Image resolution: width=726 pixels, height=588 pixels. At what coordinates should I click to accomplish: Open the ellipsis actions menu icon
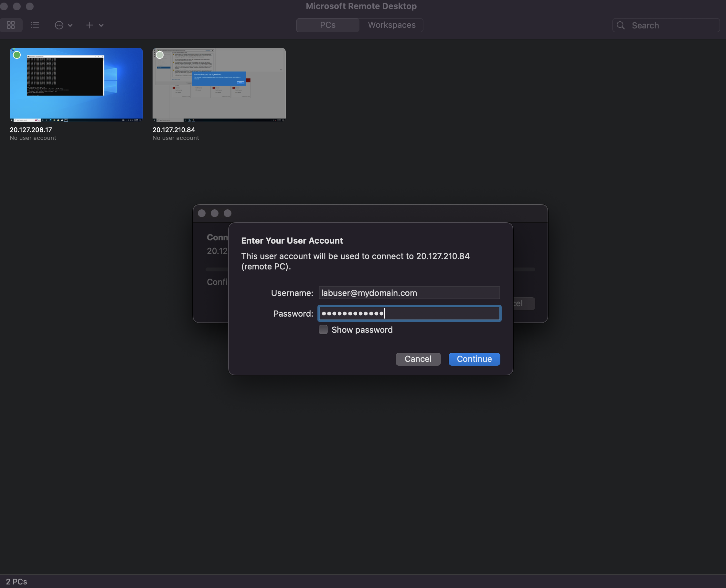coord(59,25)
